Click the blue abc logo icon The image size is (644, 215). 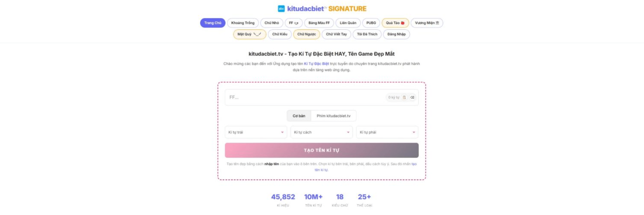(281, 9)
